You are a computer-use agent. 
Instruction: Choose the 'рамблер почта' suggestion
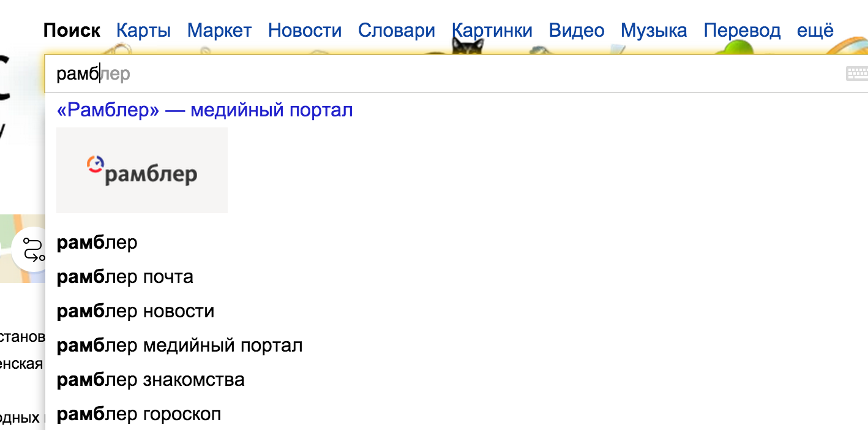pos(125,277)
